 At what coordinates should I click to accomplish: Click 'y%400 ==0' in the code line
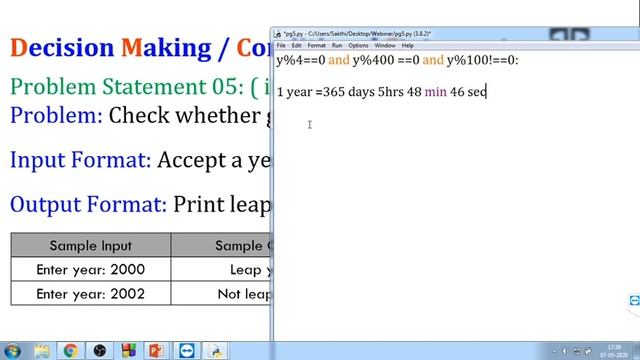click(386, 60)
